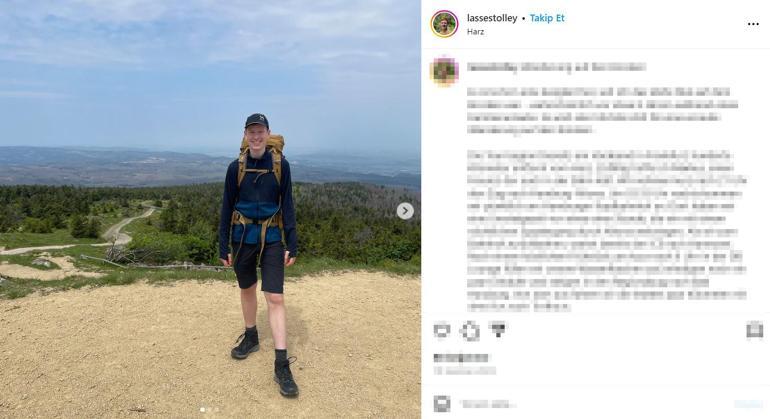Open comments via speech bubble icon
Image resolution: width=770 pixels, height=419 pixels.
click(x=470, y=331)
